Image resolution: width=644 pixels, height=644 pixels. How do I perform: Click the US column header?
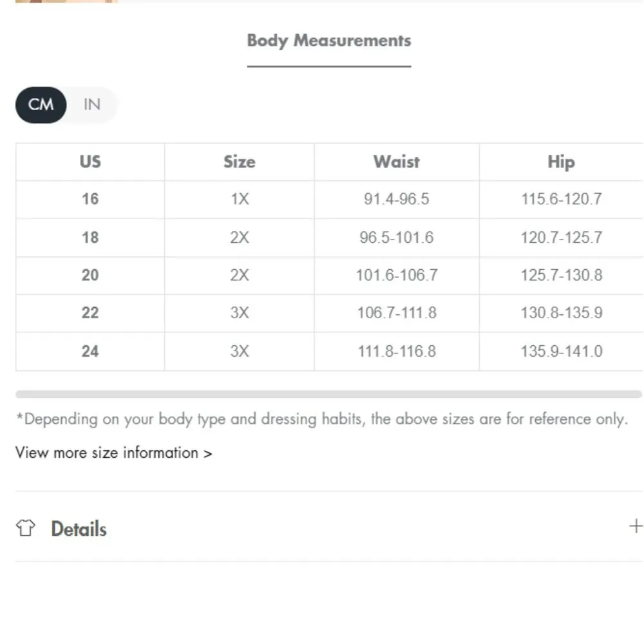click(90, 162)
